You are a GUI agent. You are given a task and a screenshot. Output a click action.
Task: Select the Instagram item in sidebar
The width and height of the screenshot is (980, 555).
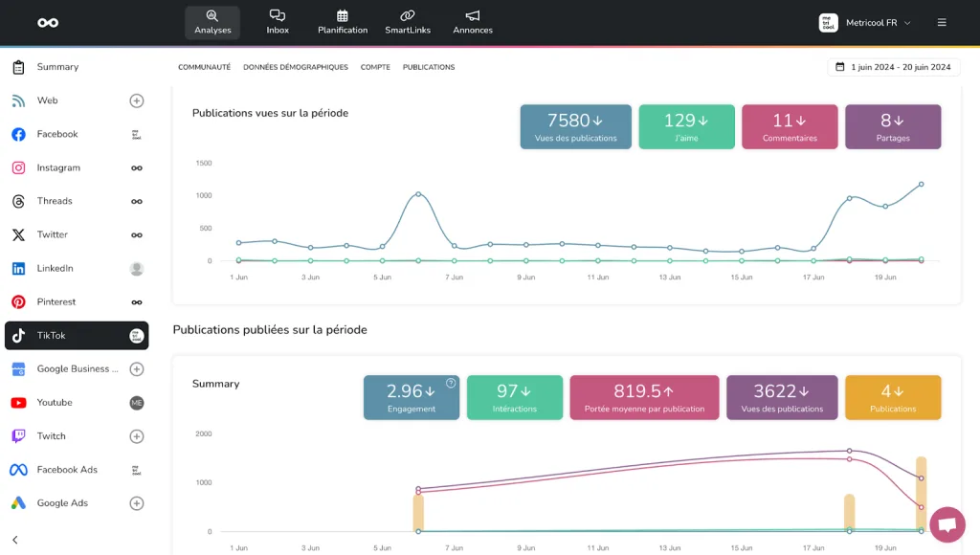pos(58,167)
